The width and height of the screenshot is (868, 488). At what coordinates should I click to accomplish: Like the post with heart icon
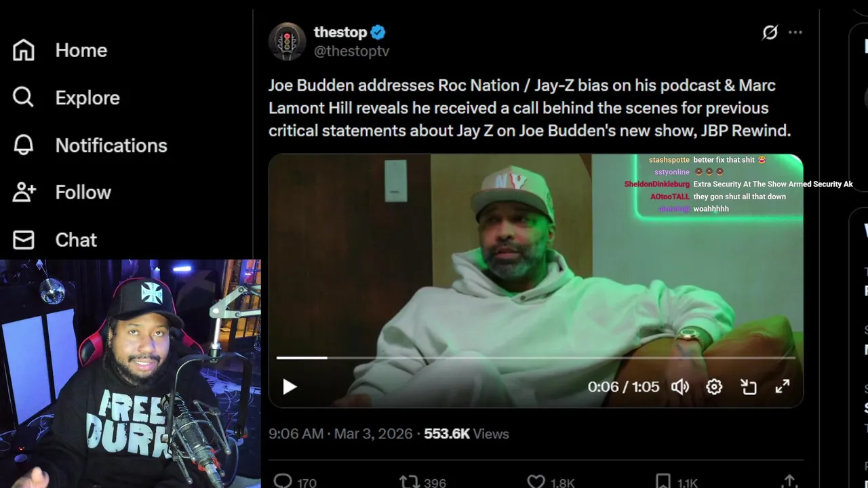point(536,482)
